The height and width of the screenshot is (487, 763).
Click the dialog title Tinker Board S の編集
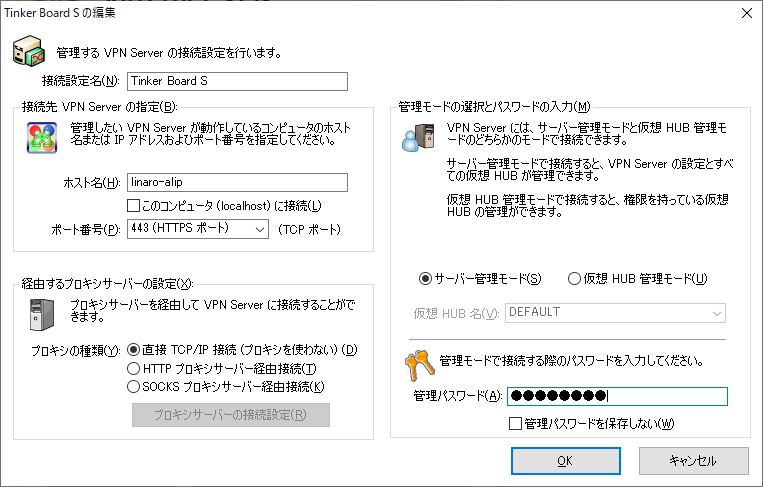pos(60,13)
